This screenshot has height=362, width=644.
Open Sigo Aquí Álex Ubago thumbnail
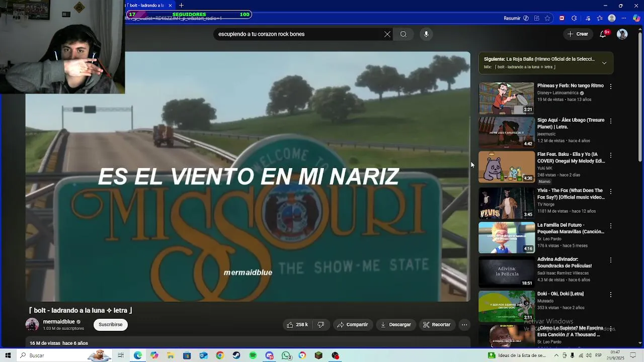pyautogui.click(x=506, y=133)
